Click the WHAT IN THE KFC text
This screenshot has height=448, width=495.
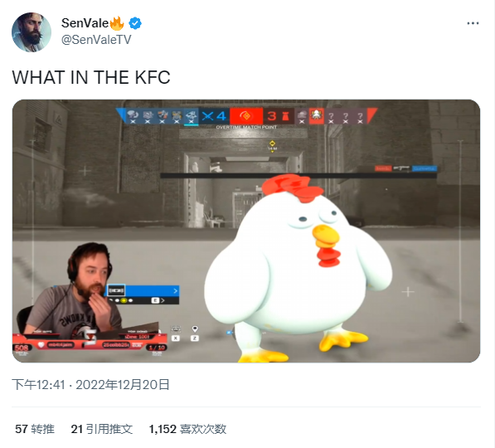point(91,77)
